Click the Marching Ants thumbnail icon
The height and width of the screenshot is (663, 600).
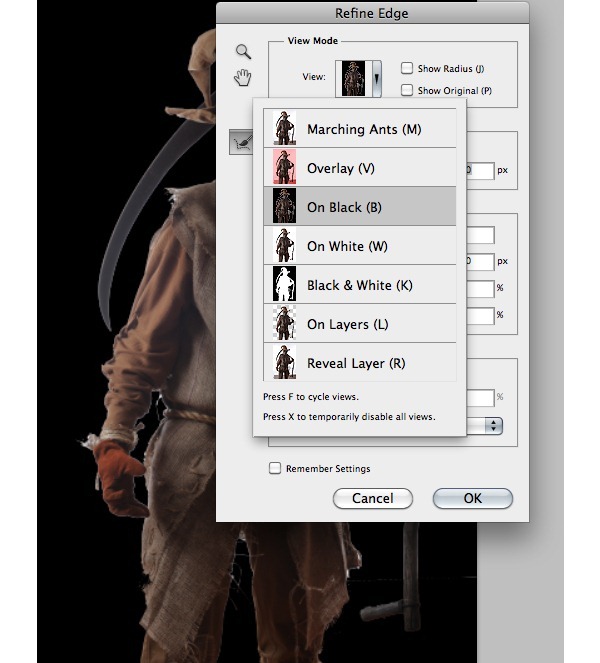click(284, 128)
